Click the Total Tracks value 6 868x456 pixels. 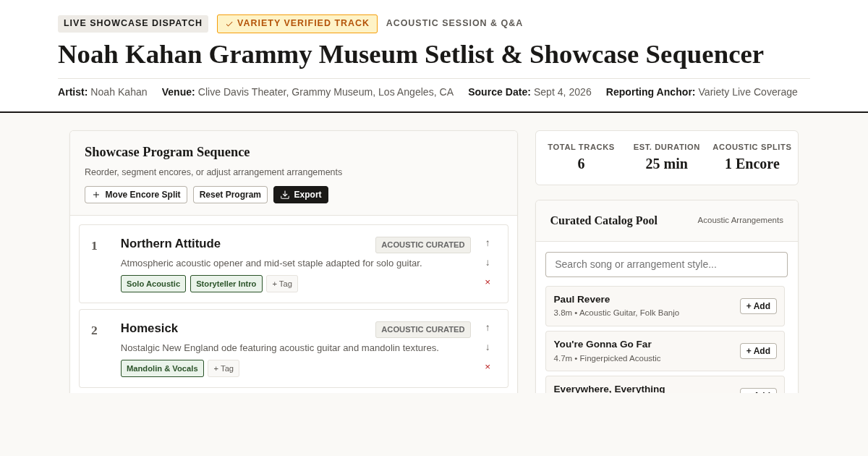click(x=581, y=164)
